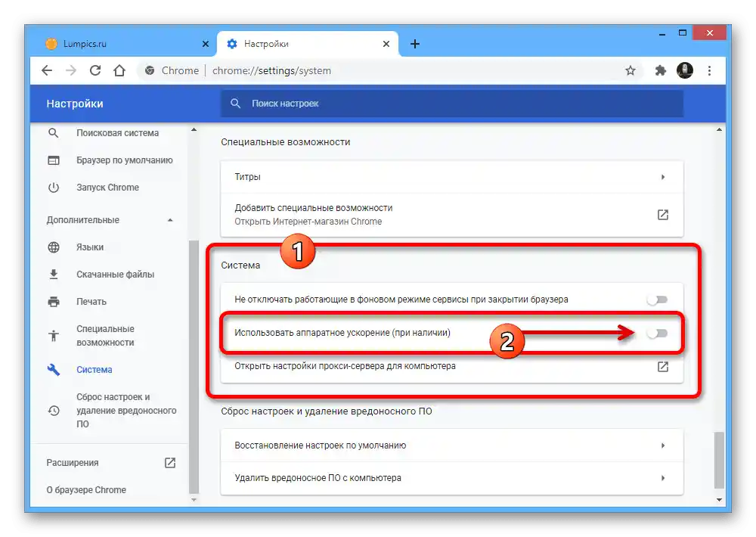Click Восстановление настроек по умолчанию text

pyautogui.click(x=320, y=445)
